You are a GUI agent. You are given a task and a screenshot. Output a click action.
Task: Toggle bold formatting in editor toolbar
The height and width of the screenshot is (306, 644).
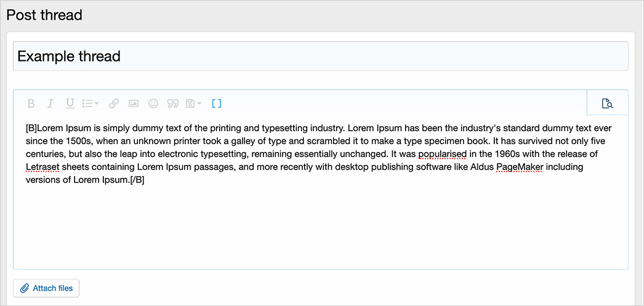tap(31, 103)
